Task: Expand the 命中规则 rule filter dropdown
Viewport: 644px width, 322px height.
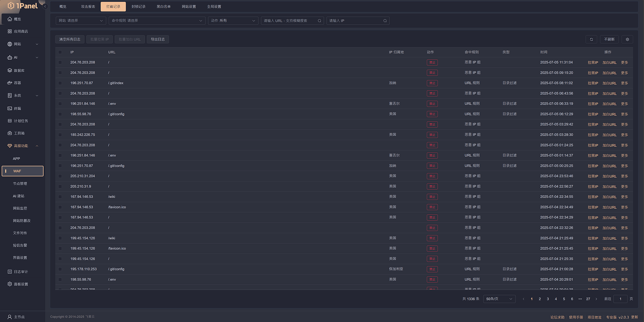Action: [x=156, y=21]
